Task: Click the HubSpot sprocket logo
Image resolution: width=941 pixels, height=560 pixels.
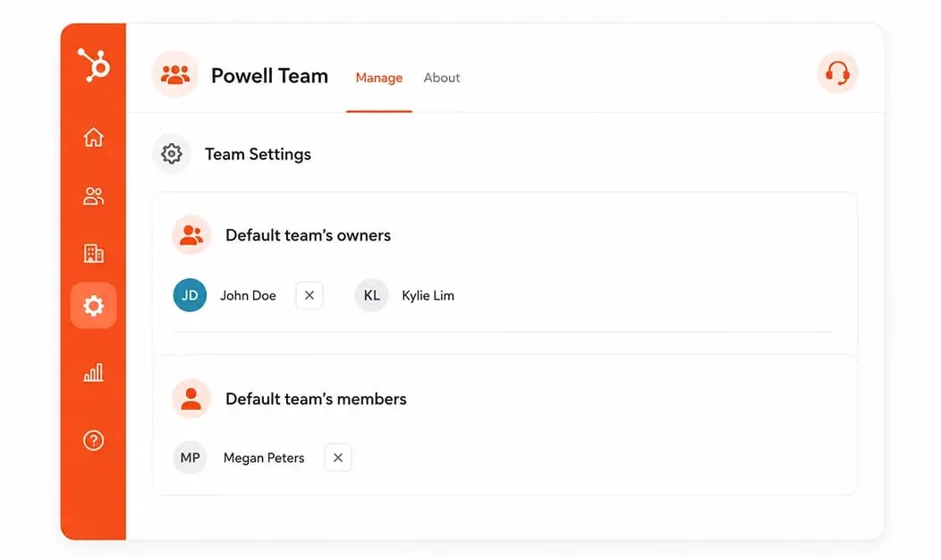Action: point(94,64)
